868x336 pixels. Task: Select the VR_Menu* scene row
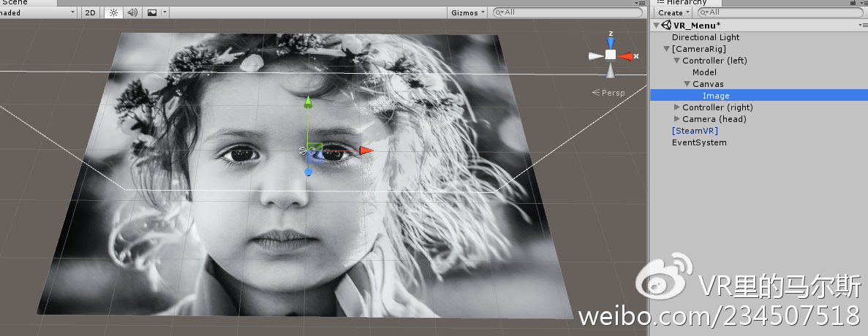(759, 26)
